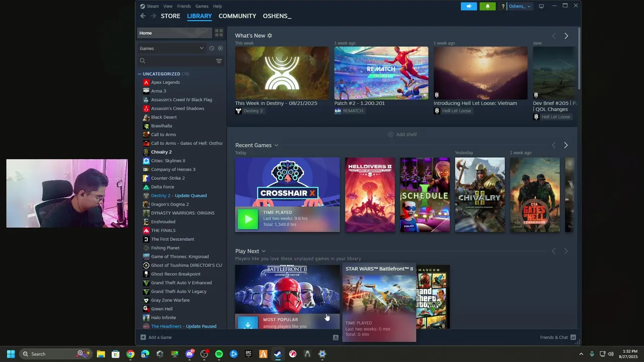Open Friends & Chat icon
The image size is (644, 362).
(573, 337)
